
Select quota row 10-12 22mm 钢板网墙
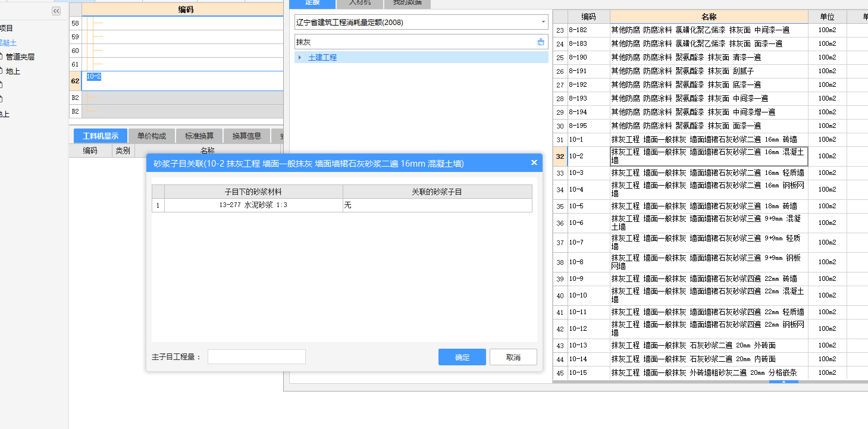pos(709,328)
